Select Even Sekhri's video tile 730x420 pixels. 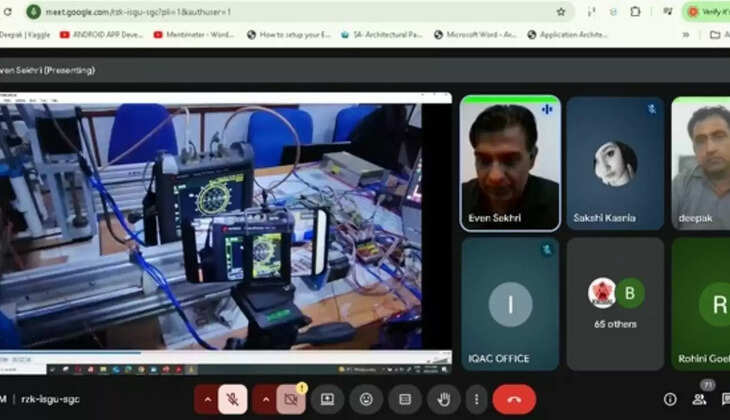pos(510,163)
